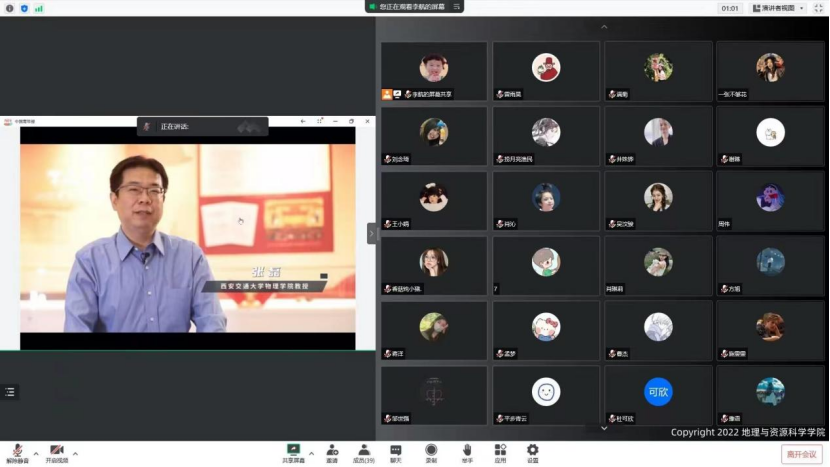
Task: Select participant tile 周伟
Action: (x=770, y=201)
